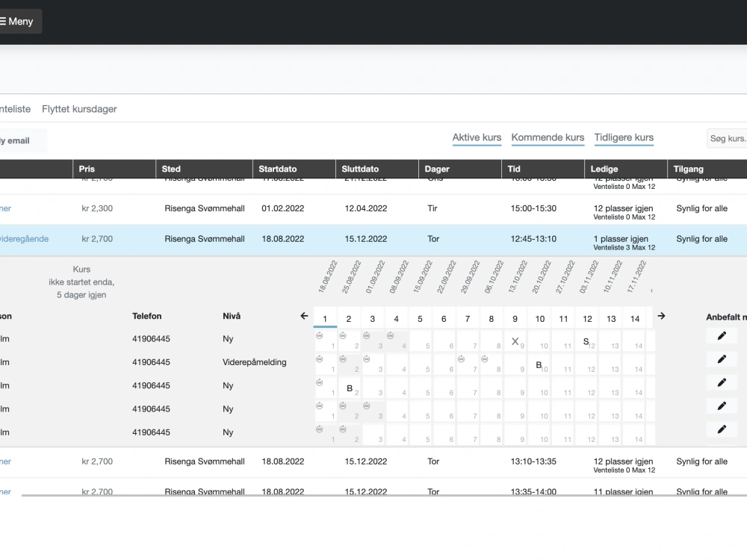Sort by Tid column header

[542, 169]
